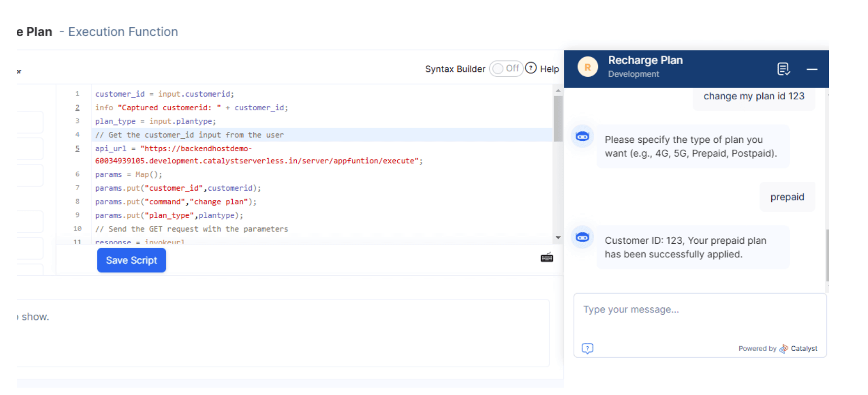Screen dimensions: 868x395
Task: Minimize the Recharge Plan chat panel
Action: (x=812, y=69)
